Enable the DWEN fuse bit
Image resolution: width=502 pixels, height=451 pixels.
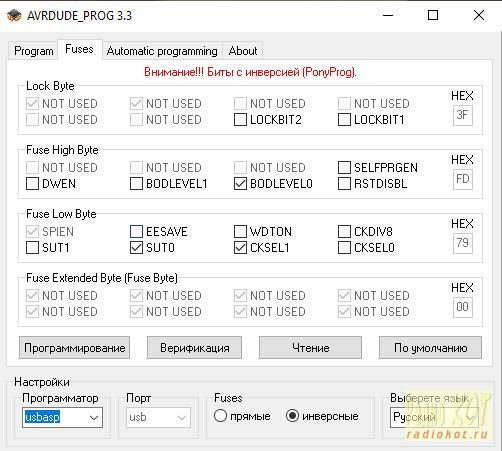point(32,184)
